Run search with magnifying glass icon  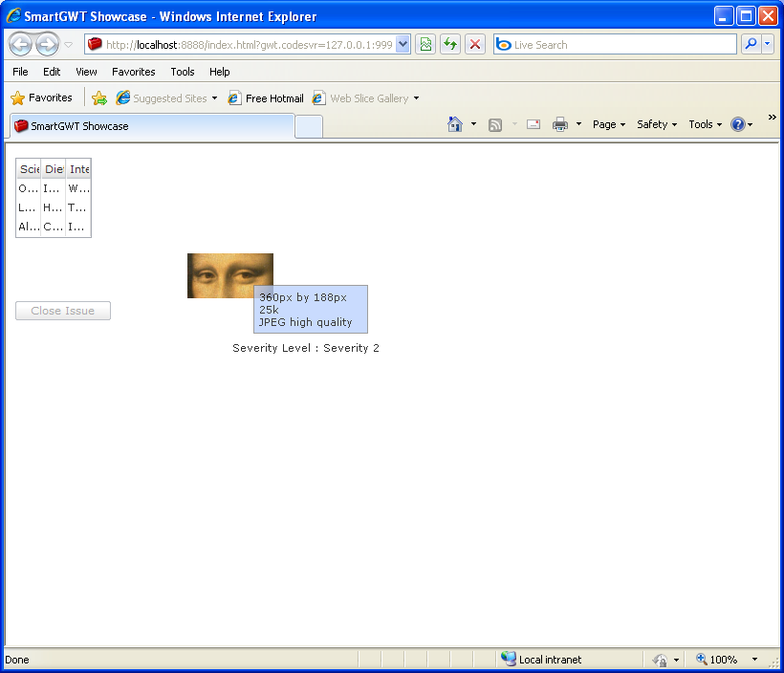(x=751, y=45)
